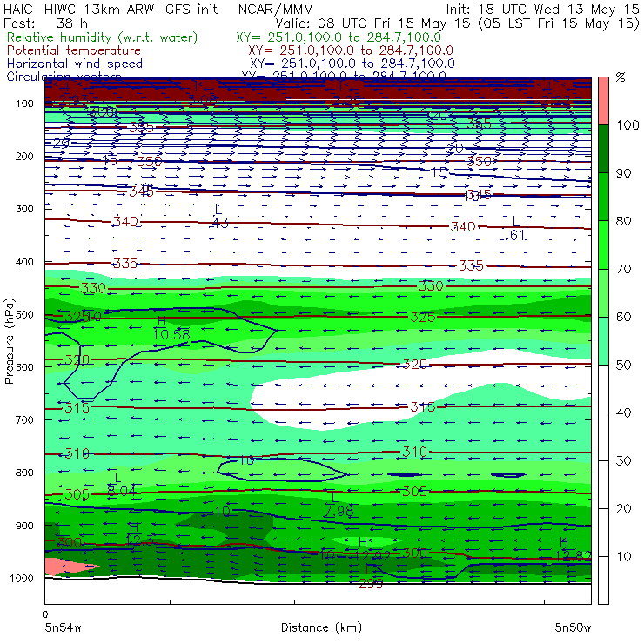Select the 'L 7.98' wind speed minimum label

[x=339, y=505]
